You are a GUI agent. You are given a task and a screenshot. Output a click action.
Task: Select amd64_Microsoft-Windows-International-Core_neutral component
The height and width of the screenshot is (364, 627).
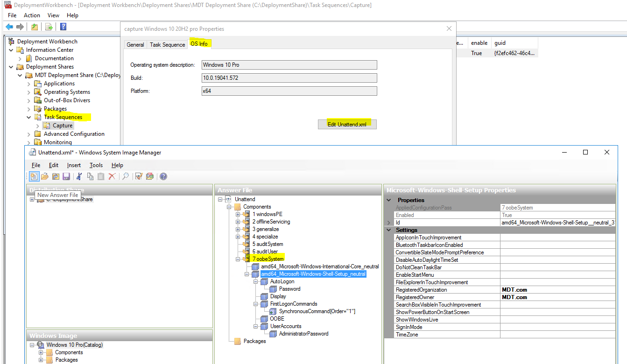tap(320, 266)
